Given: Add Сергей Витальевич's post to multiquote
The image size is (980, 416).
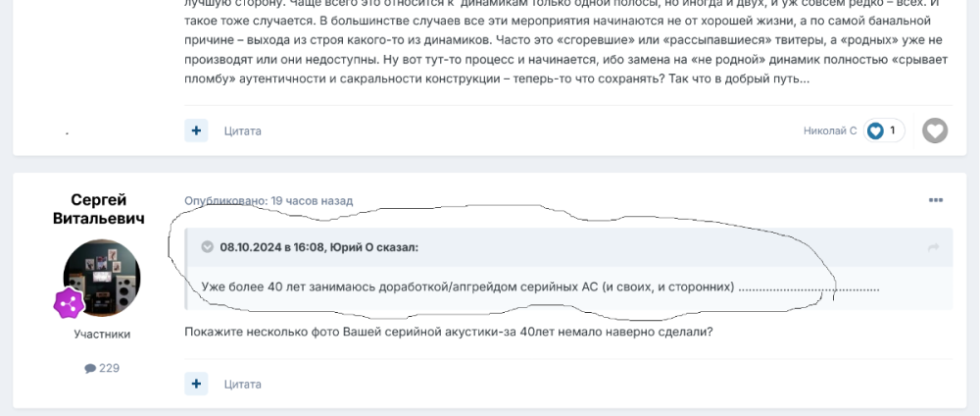Looking at the screenshot, I should [196, 384].
